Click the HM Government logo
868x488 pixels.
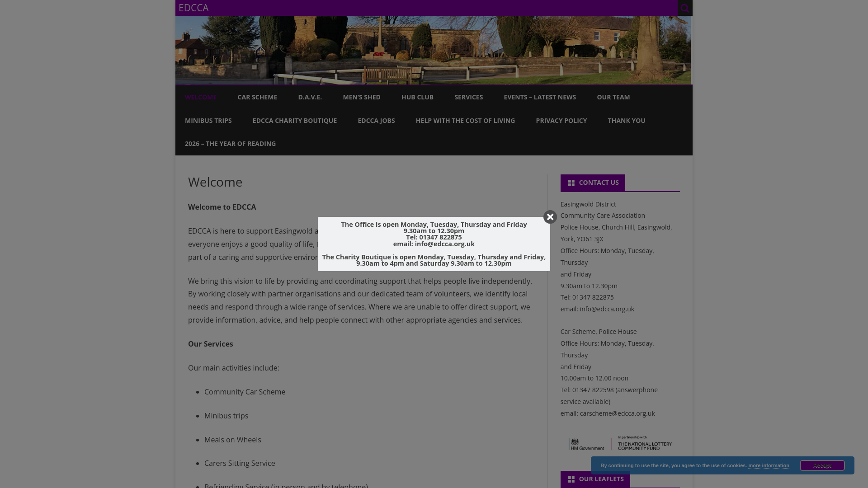586,444
